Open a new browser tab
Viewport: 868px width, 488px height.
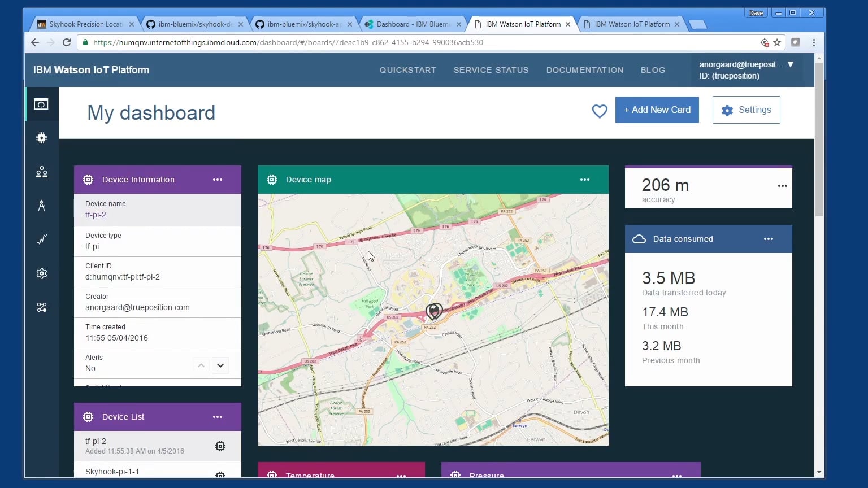698,24
